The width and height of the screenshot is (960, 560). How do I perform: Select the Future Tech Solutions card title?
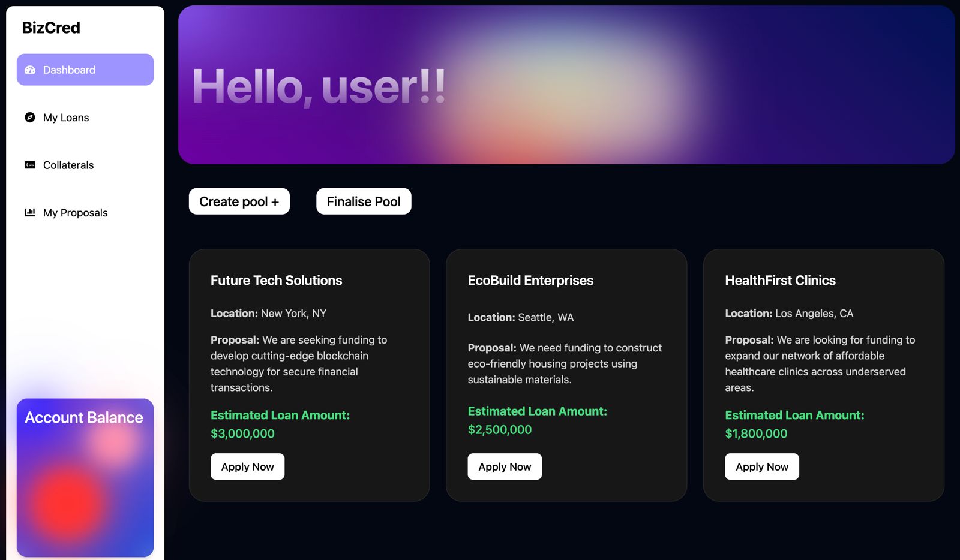pyautogui.click(x=276, y=280)
